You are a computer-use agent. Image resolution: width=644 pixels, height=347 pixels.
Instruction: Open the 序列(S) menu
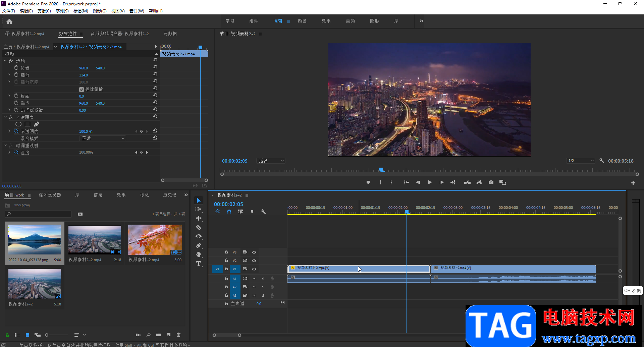tap(62, 11)
